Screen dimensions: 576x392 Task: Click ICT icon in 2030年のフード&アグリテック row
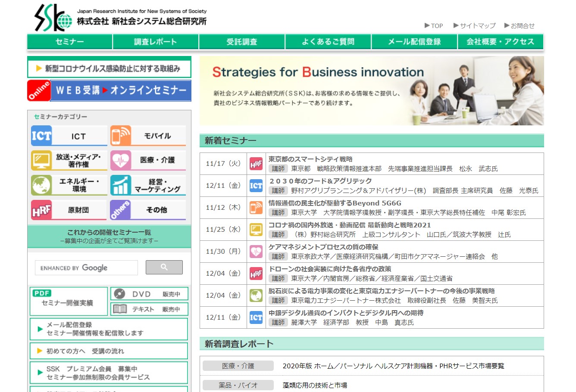(x=256, y=186)
